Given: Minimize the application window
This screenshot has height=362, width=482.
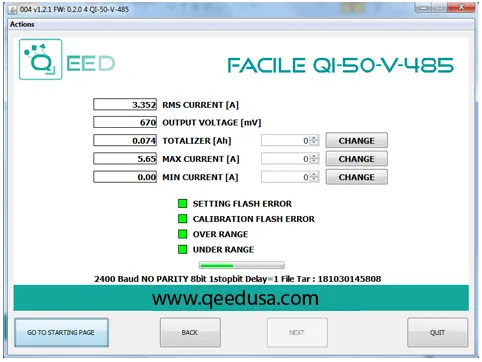Looking at the screenshot, I should pos(424,7).
